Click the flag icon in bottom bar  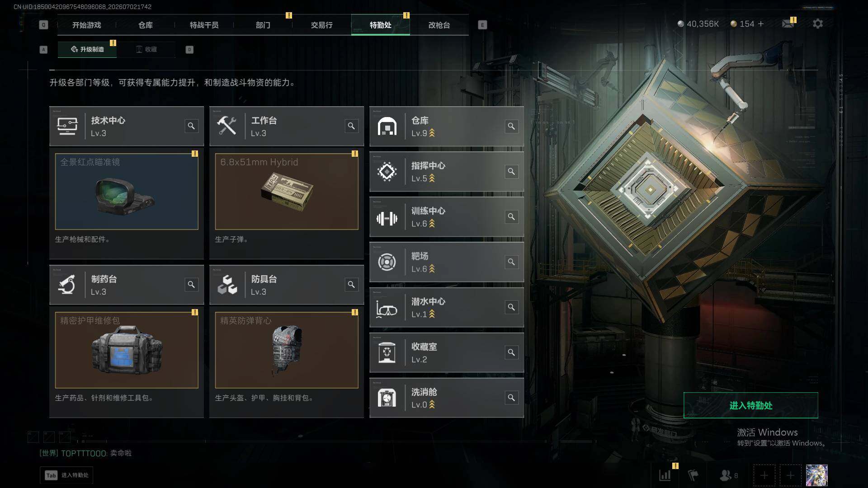[693, 475]
